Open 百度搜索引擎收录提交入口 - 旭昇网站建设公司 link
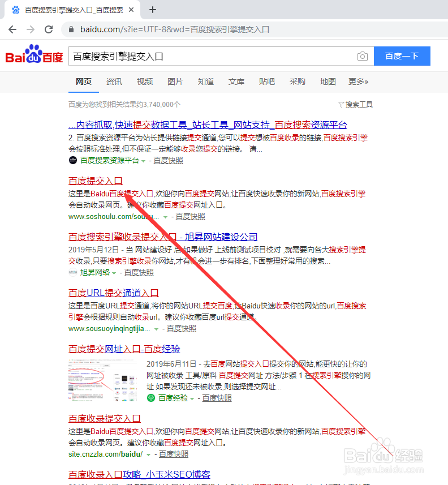This screenshot has height=485, width=448. [x=163, y=237]
